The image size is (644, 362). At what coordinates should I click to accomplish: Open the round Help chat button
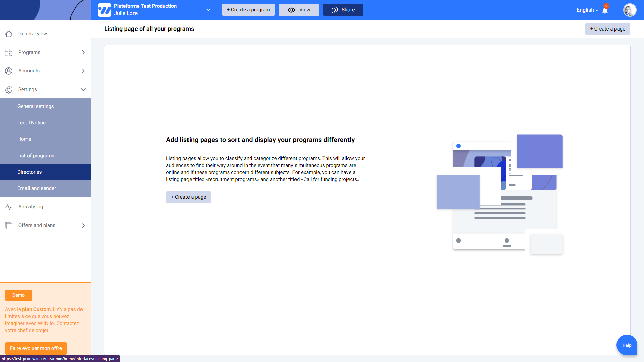click(627, 345)
